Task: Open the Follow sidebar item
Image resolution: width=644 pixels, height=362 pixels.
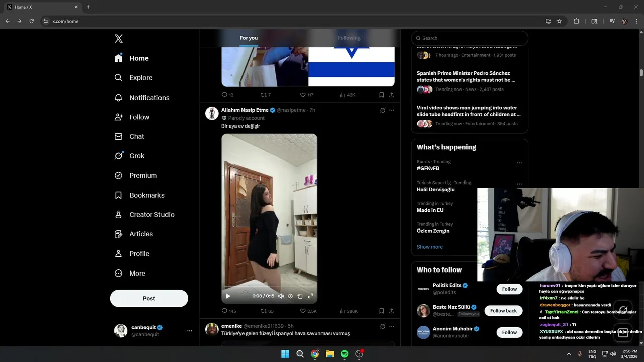Action: click(132, 117)
